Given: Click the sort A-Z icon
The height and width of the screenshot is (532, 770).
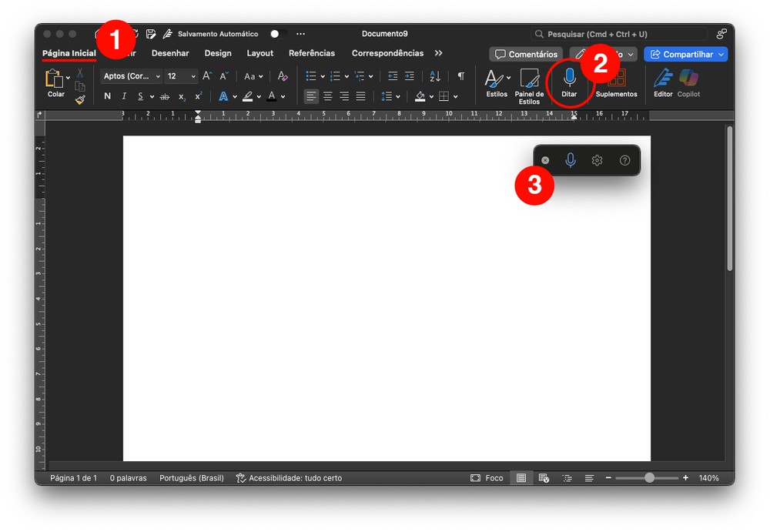Looking at the screenshot, I should [x=435, y=76].
